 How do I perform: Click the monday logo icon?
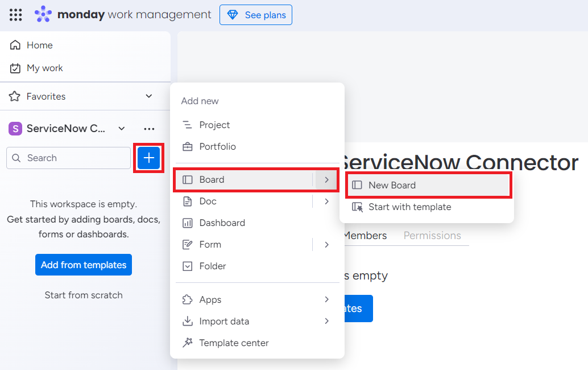pos(43,14)
